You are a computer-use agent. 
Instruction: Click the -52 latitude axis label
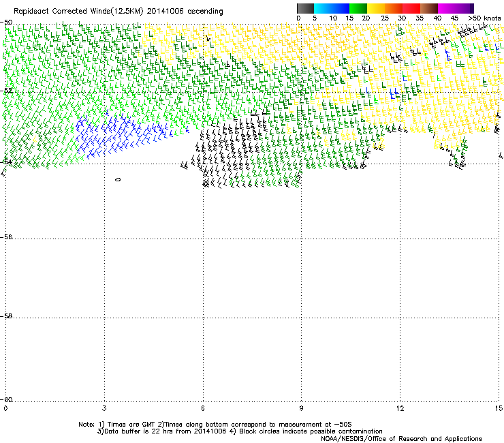tap(6, 91)
